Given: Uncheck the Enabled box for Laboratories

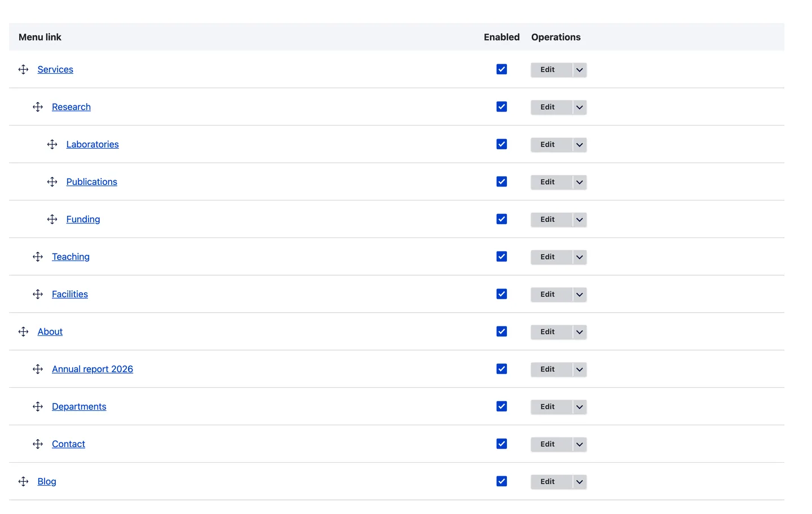Looking at the screenshot, I should point(502,144).
